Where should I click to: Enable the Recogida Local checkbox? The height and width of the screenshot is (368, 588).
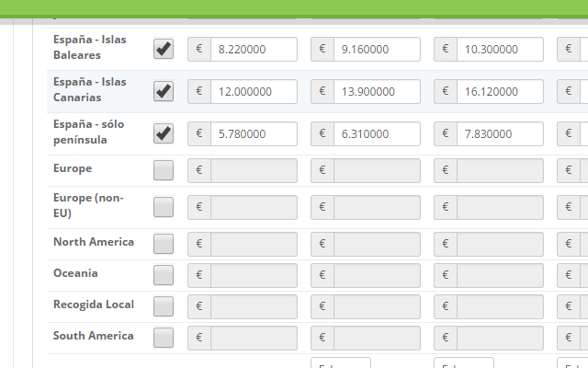164,306
